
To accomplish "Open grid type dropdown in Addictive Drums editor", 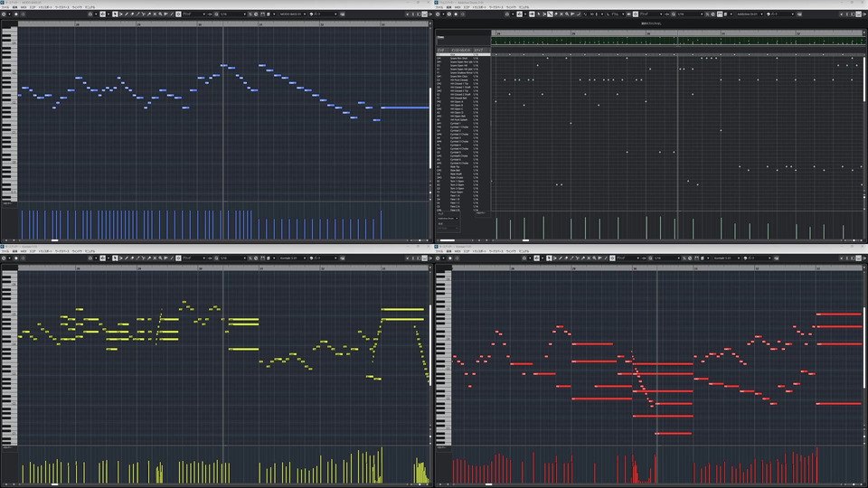I will [651, 14].
